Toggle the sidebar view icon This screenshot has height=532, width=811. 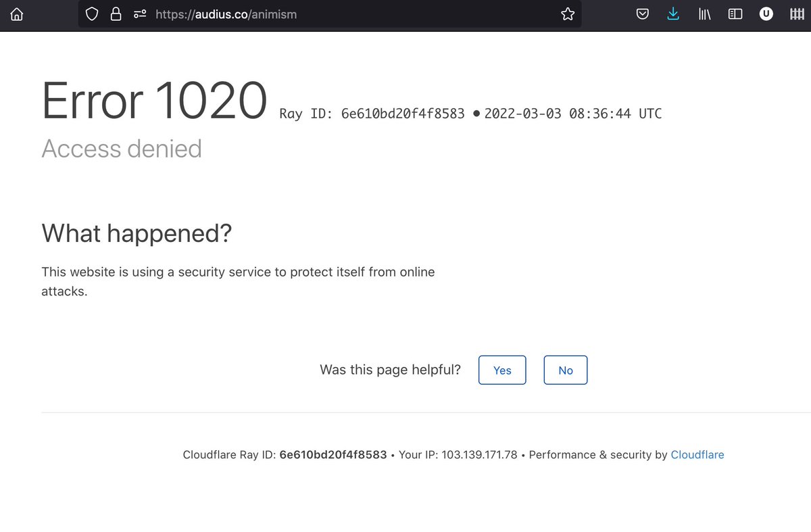tap(735, 14)
